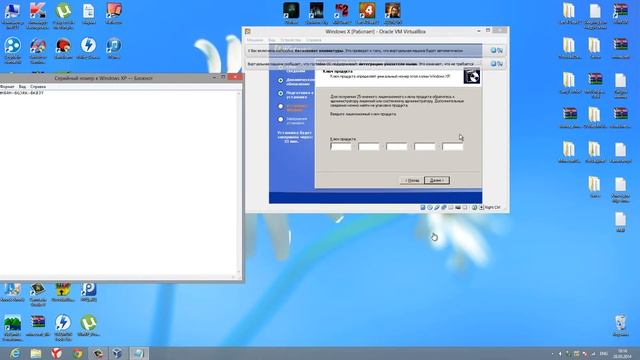Click optical disk indicator in VirtualBox status bar

pyautogui.click(x=429, y=208)
